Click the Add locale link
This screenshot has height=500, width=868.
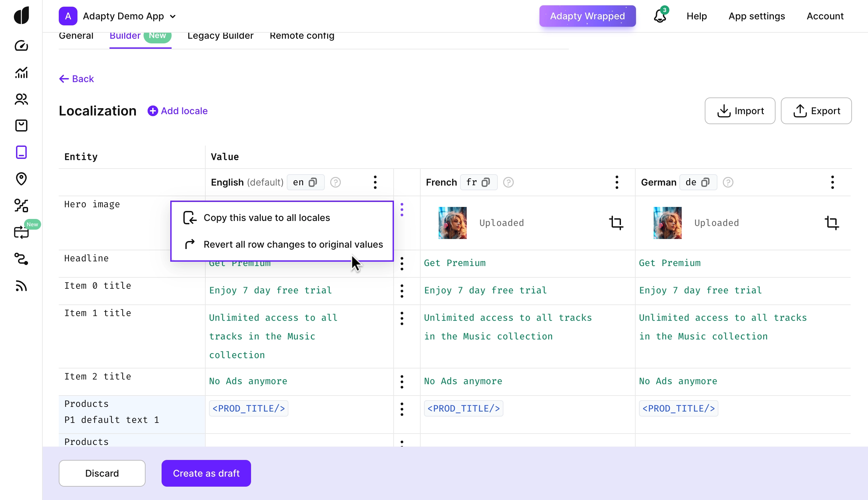point(178,110)
